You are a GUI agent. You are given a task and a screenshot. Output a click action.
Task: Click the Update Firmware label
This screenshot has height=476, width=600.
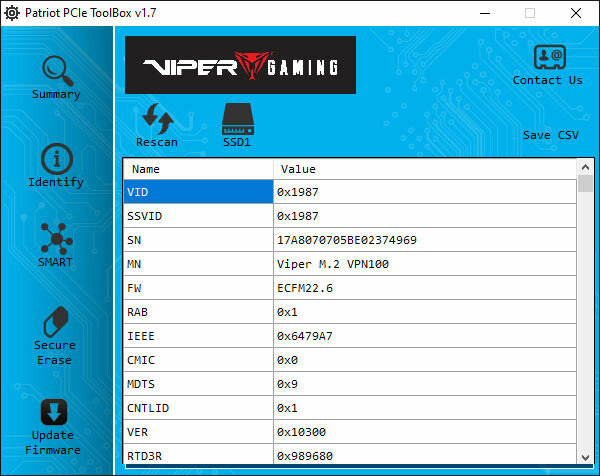pyautogui.click(x=53, y=443)
